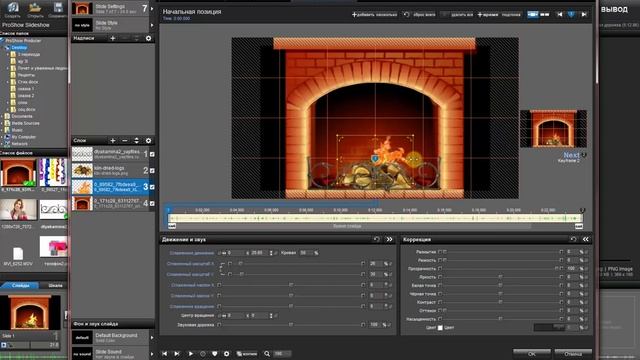Click the Next keyframe link under preview
This screenshot has height=360, width=640.
click(x=571, y=155)
